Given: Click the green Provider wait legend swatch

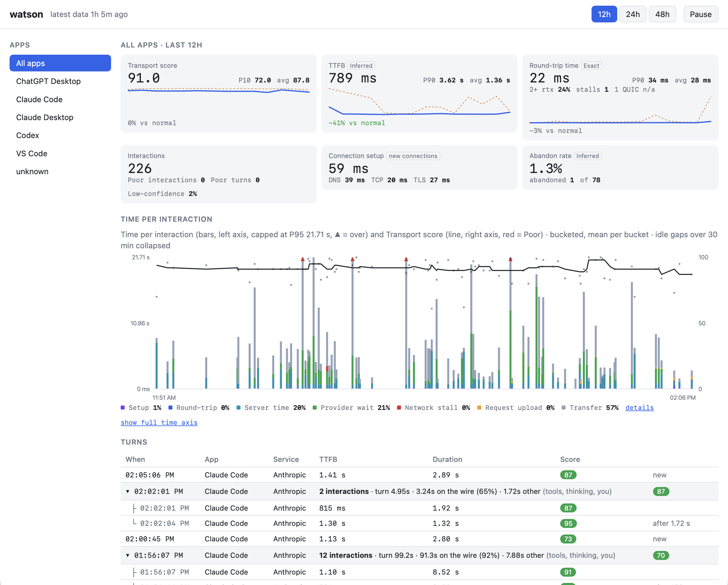Looking at the screenshot, I should [315, 407].
